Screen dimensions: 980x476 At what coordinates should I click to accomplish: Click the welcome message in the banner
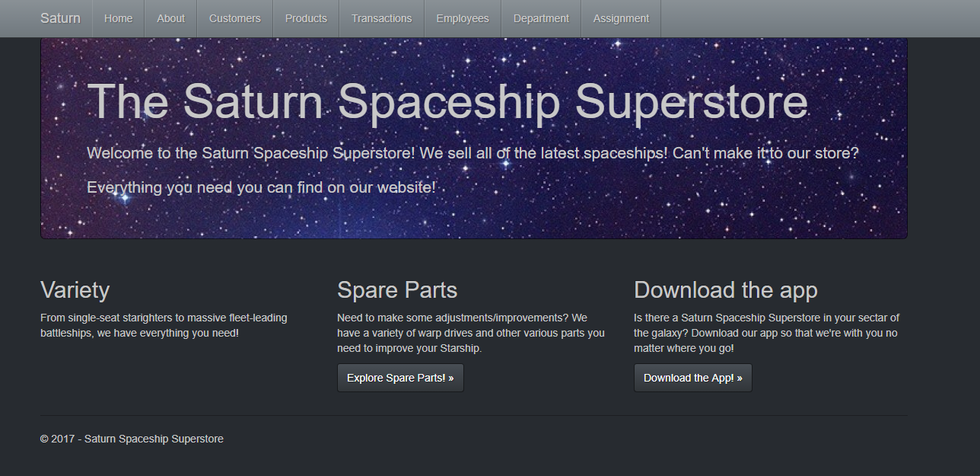click(472, 169)
